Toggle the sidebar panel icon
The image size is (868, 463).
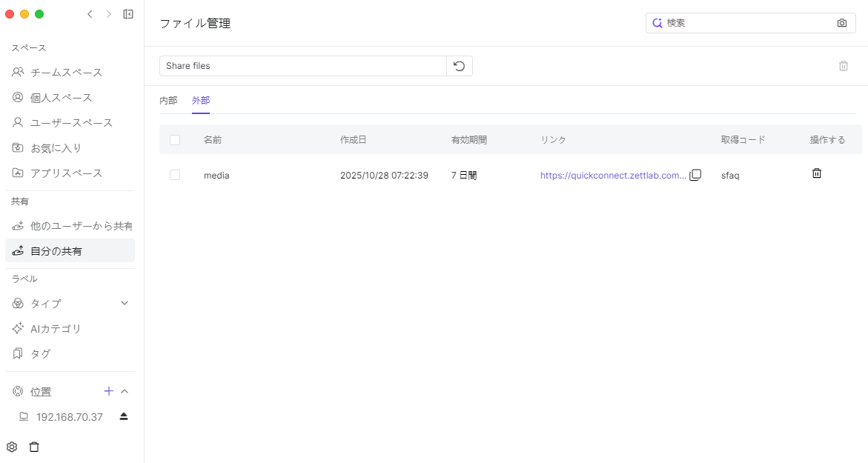(128, 14)
